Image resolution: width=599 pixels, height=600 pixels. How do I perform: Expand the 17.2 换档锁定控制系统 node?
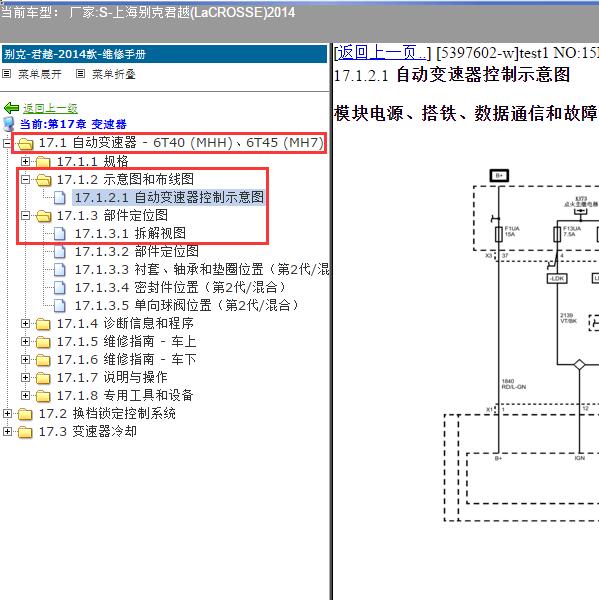tap(7, 414)
